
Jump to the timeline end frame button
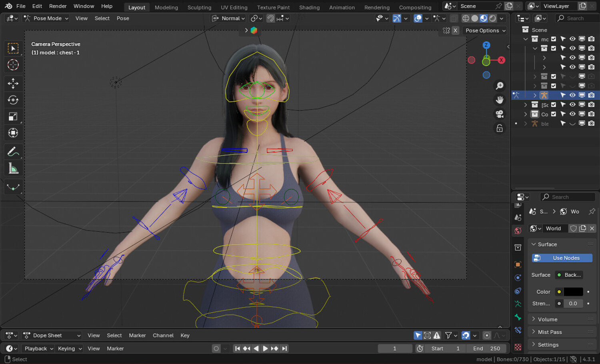coord(284,348)
